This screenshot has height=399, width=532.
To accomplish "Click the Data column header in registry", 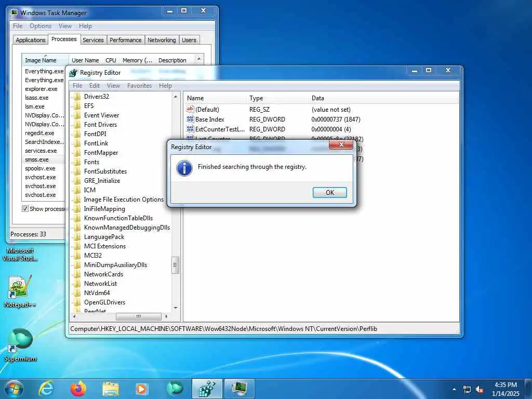I will point(383,98).
